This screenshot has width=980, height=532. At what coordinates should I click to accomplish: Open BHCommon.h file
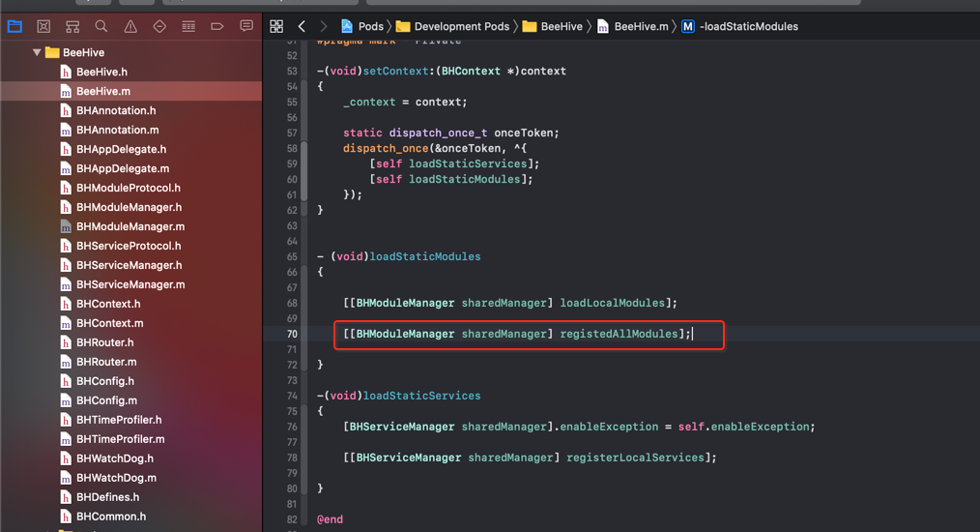coord(110,517)
